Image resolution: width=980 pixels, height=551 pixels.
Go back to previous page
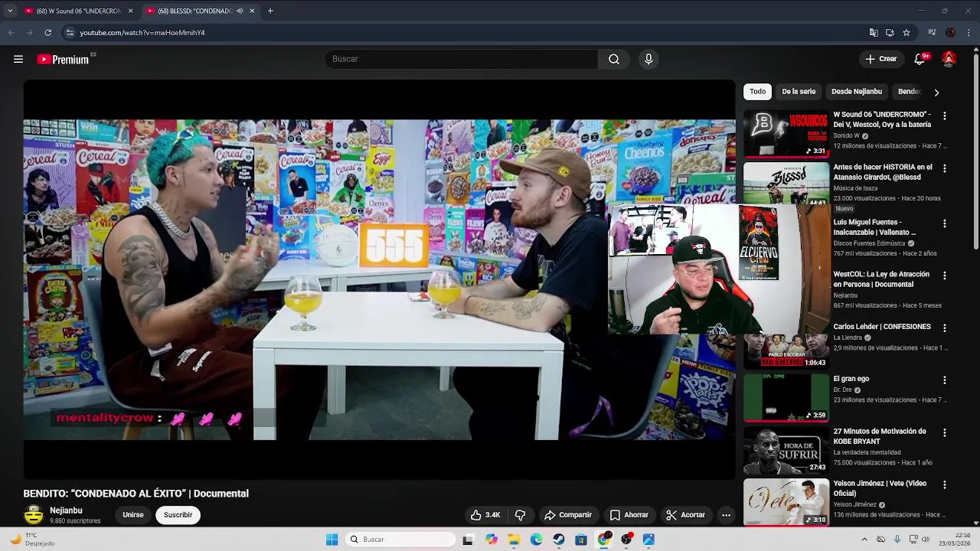coord(11,33)
